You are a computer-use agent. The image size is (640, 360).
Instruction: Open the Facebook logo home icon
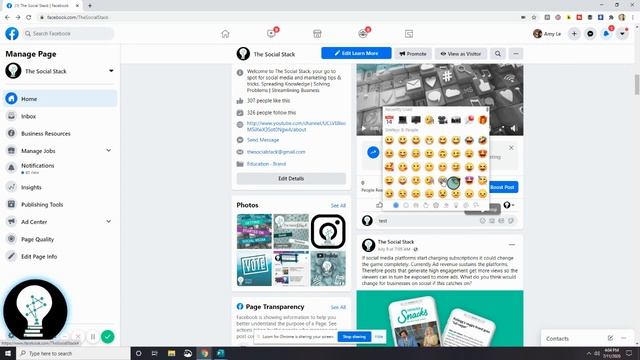12,33
